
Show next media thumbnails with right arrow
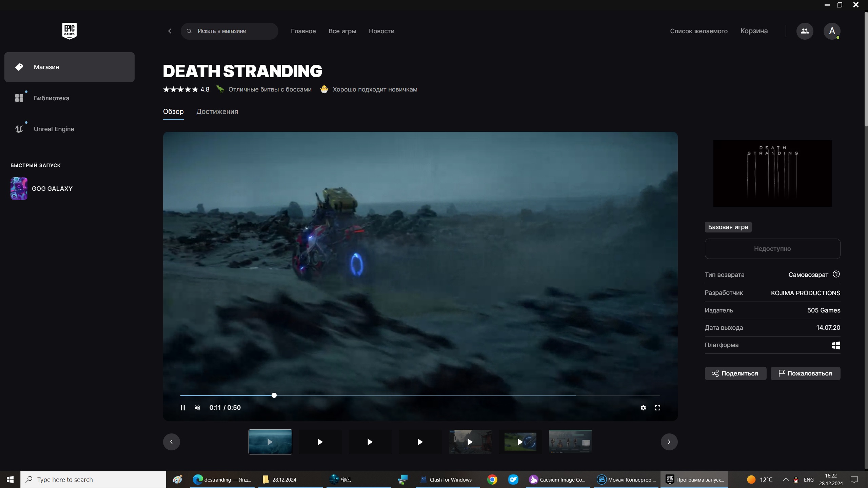coord(669,442)
